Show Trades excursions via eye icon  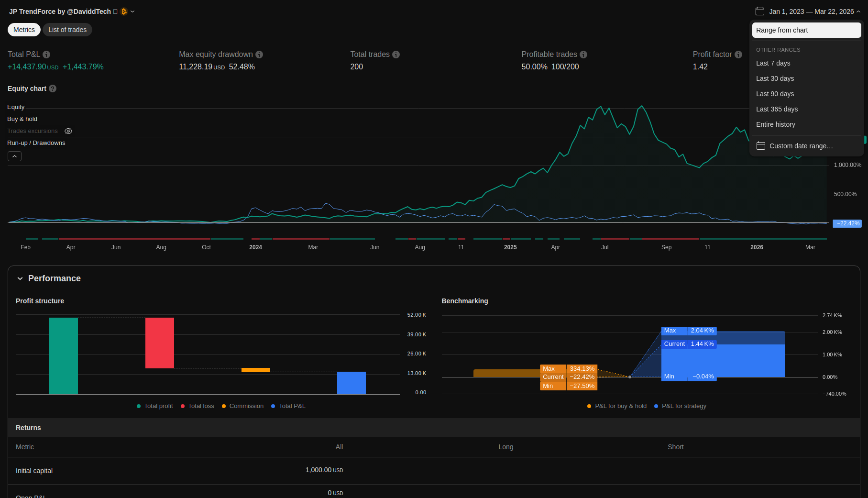coord(68,131)
